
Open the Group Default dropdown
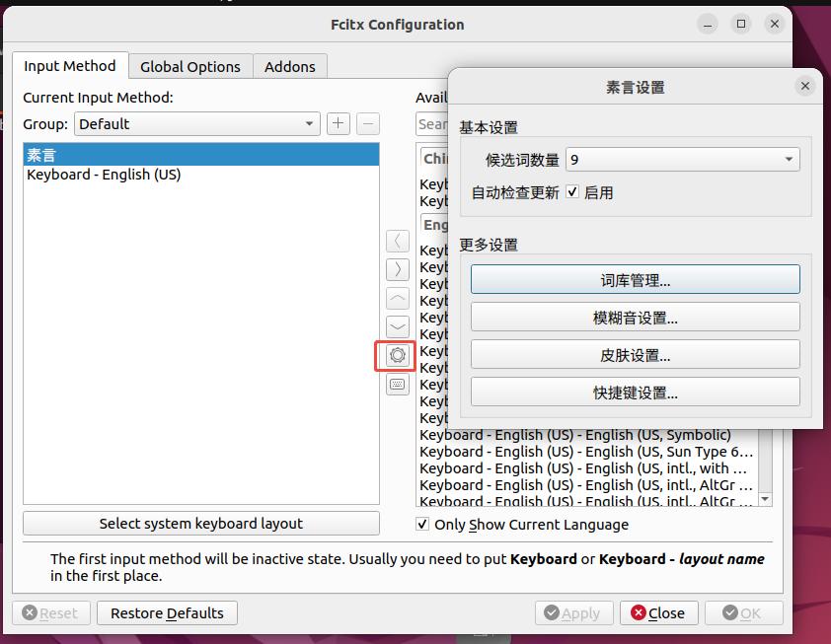tap(197, 124)
